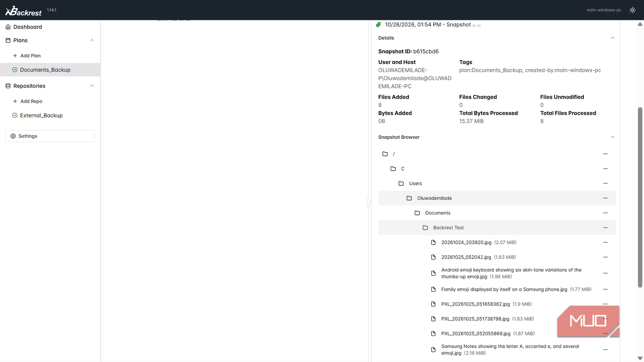The height and width of the screenshot is (362, 644).
Task: Open the External_Backup repository
Action: click(x=41, y=115)
